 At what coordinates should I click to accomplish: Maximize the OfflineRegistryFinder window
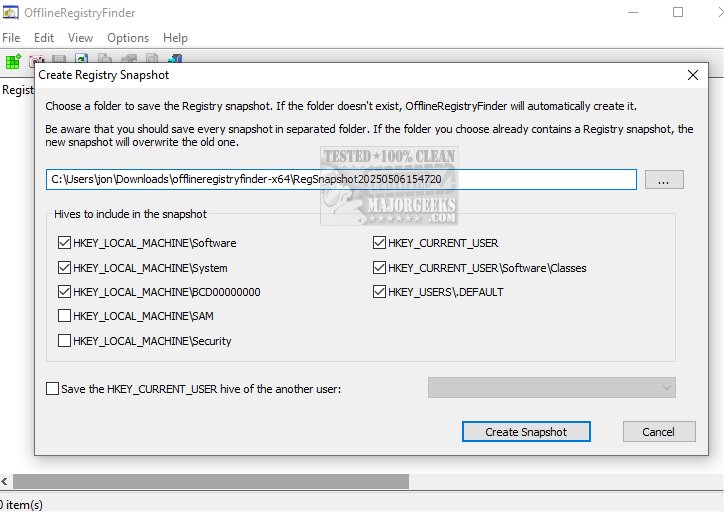click(678, 12)
